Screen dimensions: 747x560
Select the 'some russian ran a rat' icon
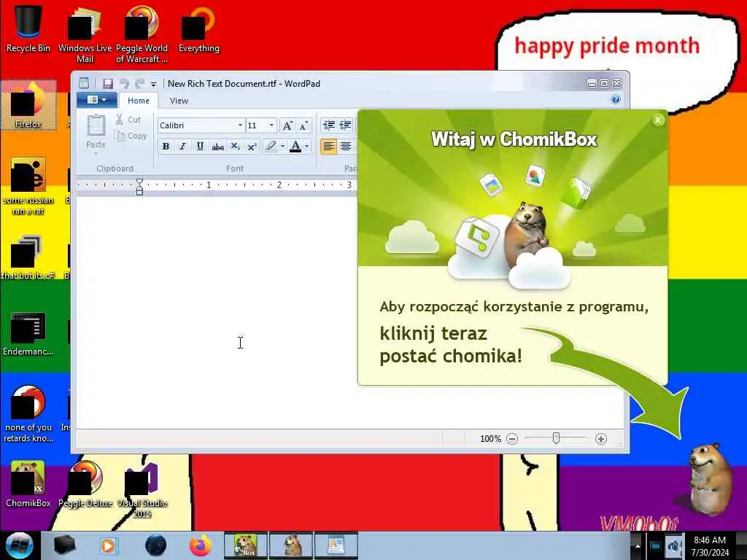[x=28, y=186]
